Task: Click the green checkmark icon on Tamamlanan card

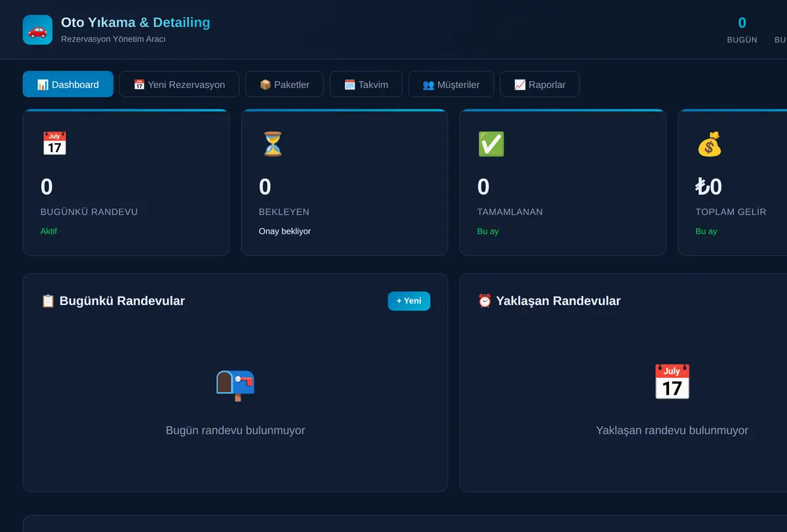Action: pos(491,144)
